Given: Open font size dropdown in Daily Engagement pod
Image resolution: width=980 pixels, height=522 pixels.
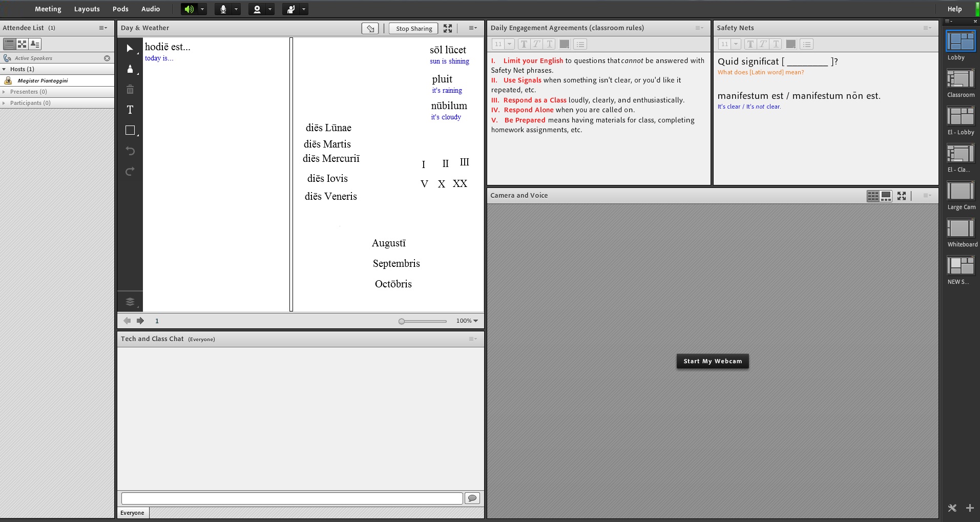Looking at the screenshot, I should point(509,44).
